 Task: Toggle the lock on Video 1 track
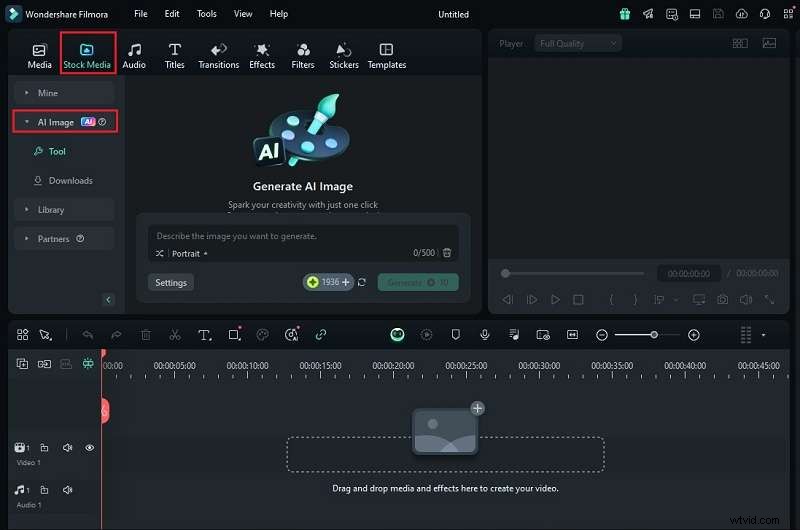click(45, 448)
